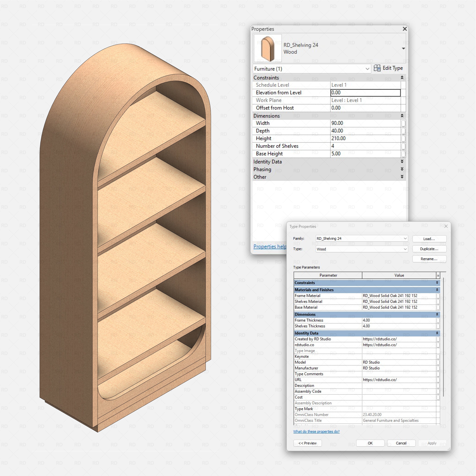This screenshot has width=476, height=476.
Task: Close the Type Properties dialog
Action: click(x=446, y=226)
